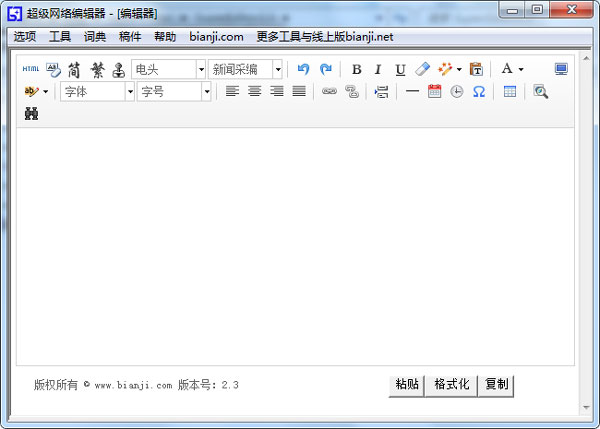Click the redo arrow icon
This screenshot has width=600, height=429.
[x=326, y=69]
